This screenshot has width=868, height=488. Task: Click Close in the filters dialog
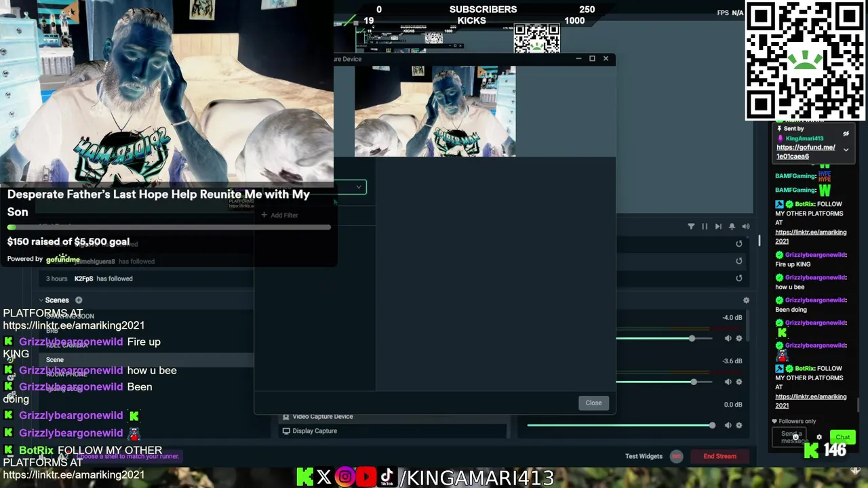coord(593,403)
